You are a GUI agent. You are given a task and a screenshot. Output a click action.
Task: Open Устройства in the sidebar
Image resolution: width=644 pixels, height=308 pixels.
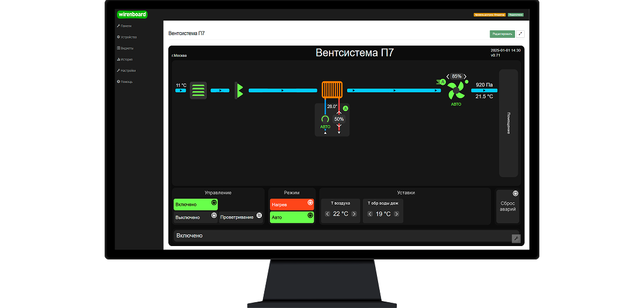[x=126, y=37]
